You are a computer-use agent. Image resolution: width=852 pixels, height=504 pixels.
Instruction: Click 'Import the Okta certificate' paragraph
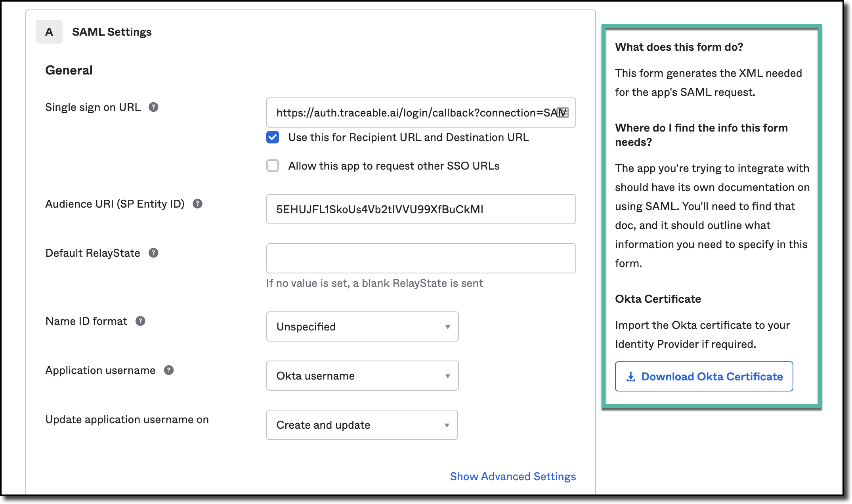point(703,334)
